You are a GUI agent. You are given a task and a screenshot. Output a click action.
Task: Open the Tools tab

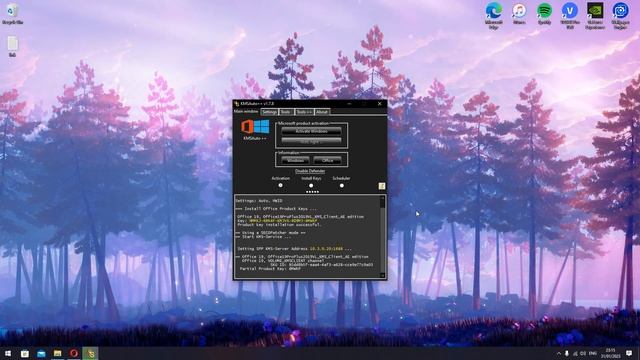coord(286,112)
